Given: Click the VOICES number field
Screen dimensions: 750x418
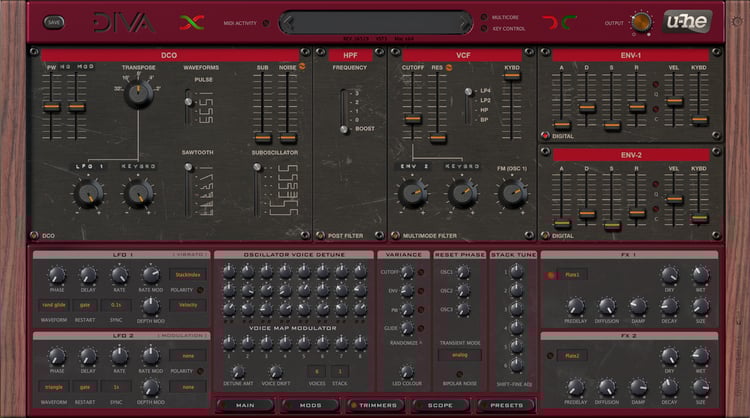Looking at the screenshot, I should click(317, 371).
